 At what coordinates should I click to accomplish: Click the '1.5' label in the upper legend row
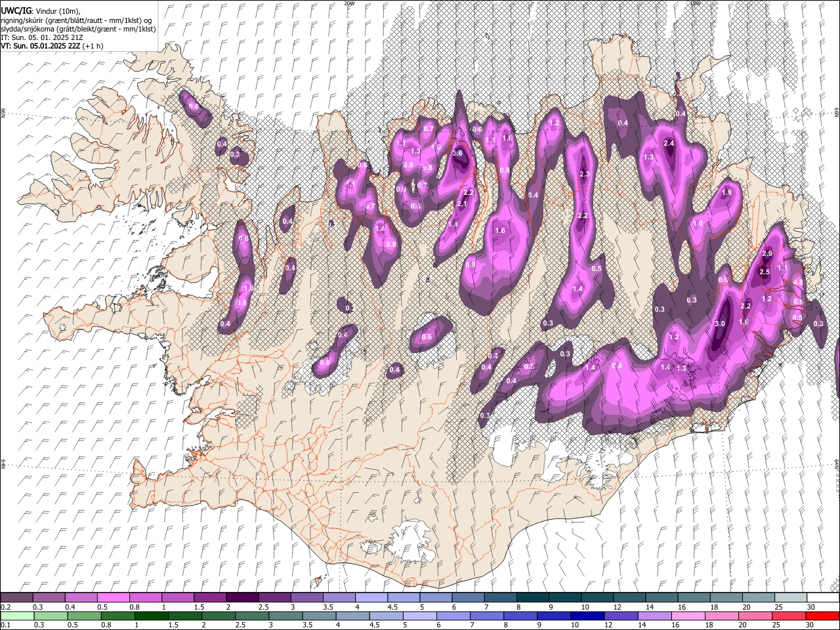tap(198, 607)
